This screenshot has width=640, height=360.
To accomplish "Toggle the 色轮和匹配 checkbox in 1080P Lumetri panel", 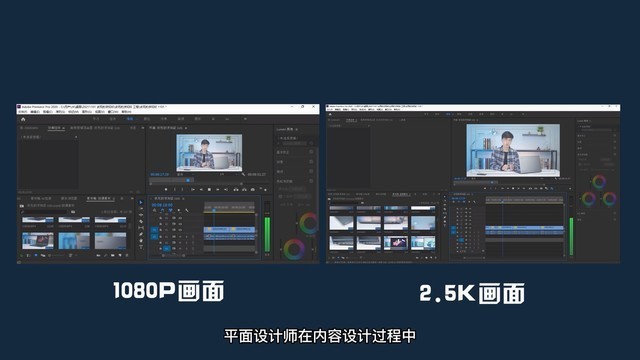I will click(311, 181).
